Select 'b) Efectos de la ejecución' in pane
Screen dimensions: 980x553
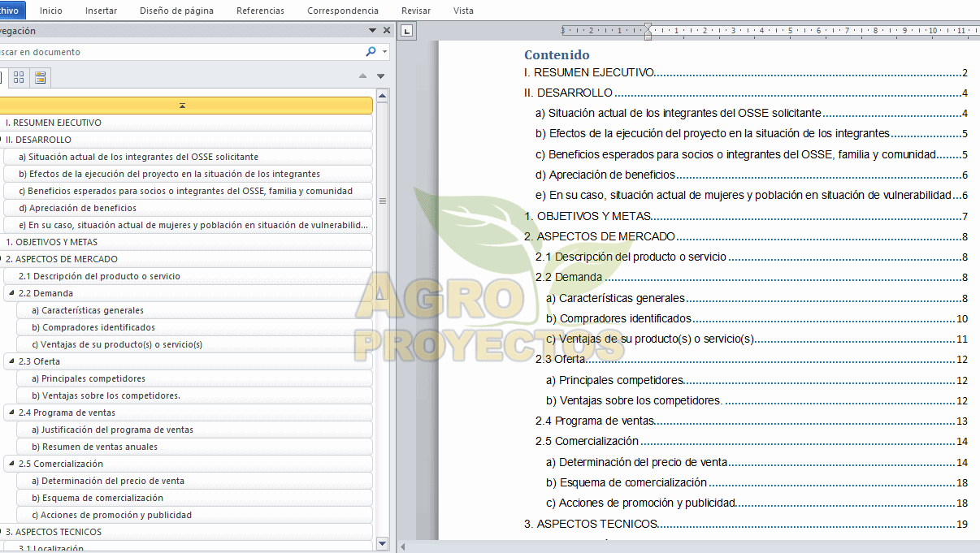click(x=189, y=174)
